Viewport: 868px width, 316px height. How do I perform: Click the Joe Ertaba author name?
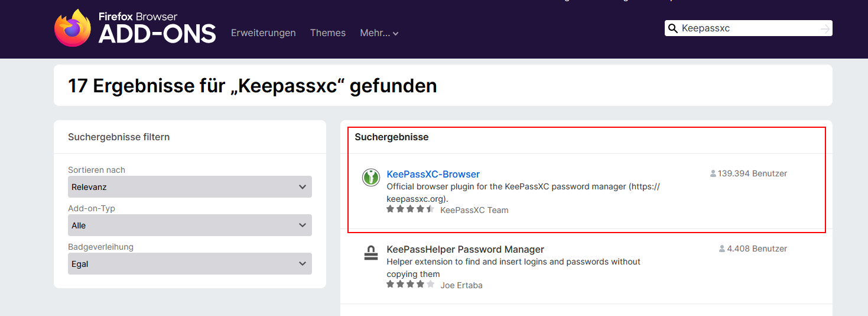tap(461, 285)
